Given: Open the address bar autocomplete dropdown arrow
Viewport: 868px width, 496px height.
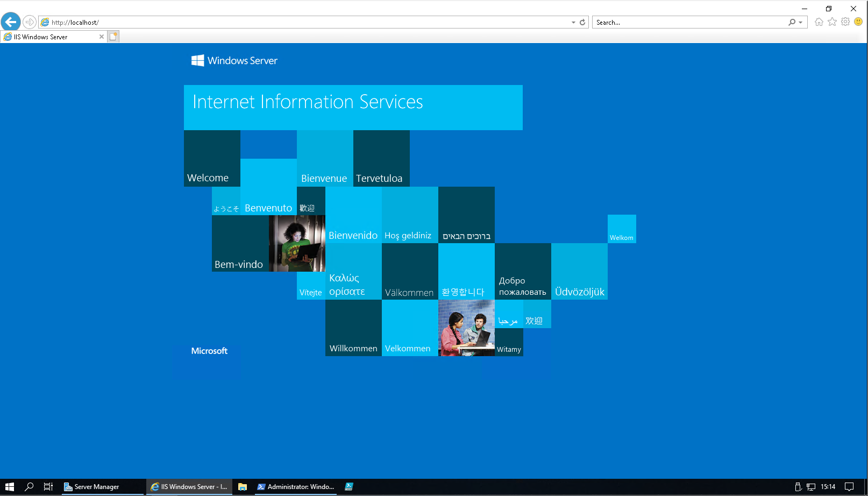Looking at the screenshot, I should click(573, 22).
